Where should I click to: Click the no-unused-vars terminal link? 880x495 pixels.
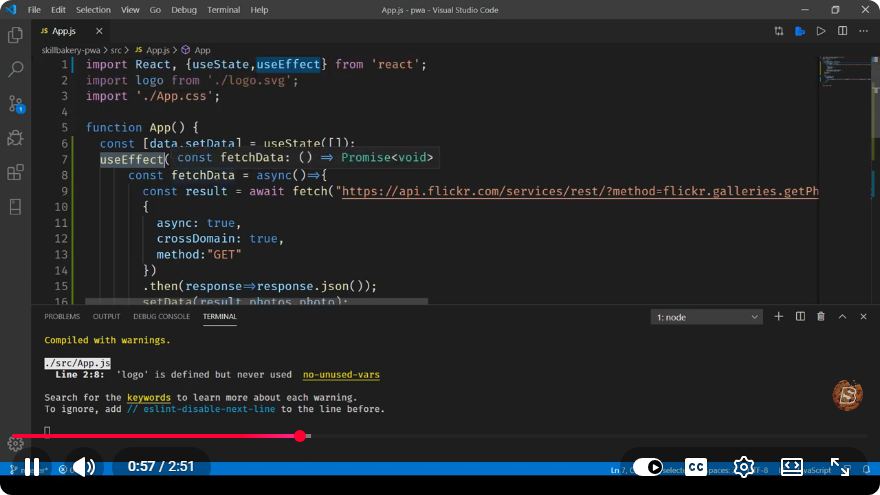tap(341, 374)
